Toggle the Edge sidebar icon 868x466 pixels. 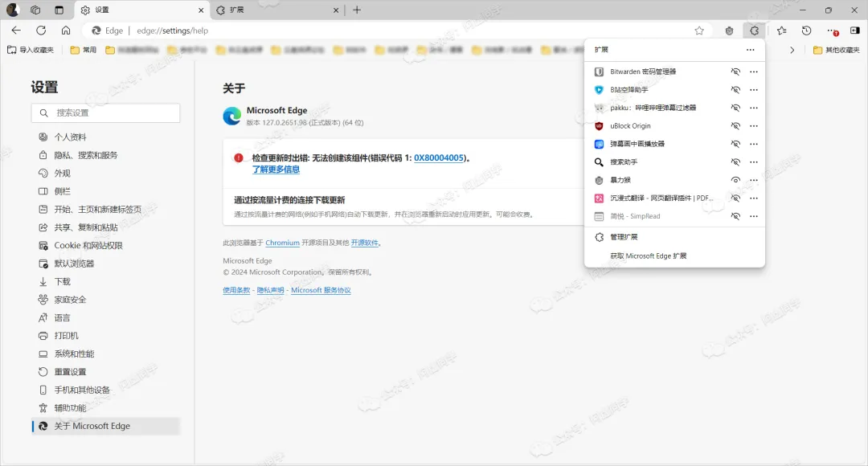[854, 31]
